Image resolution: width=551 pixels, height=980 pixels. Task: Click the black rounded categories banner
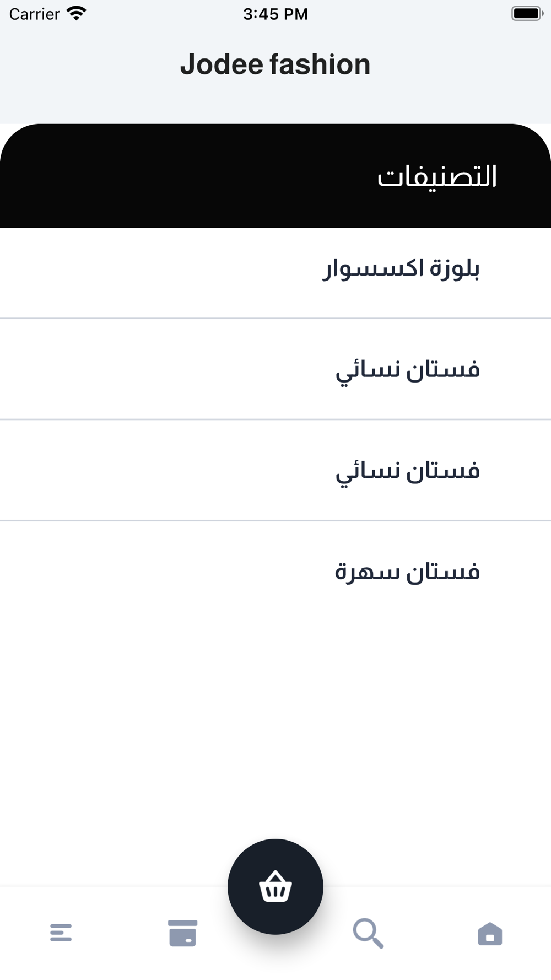coord(275,176)
